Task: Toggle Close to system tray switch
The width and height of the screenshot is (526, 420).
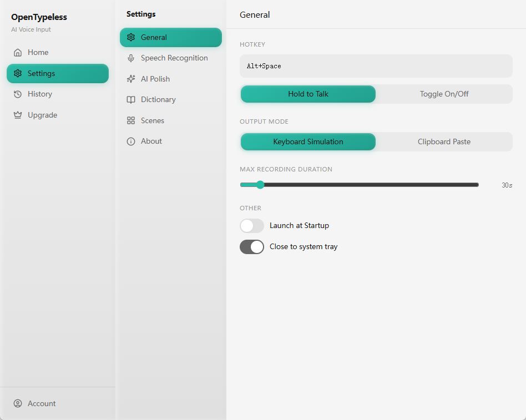Action: (x=251, y=247)
